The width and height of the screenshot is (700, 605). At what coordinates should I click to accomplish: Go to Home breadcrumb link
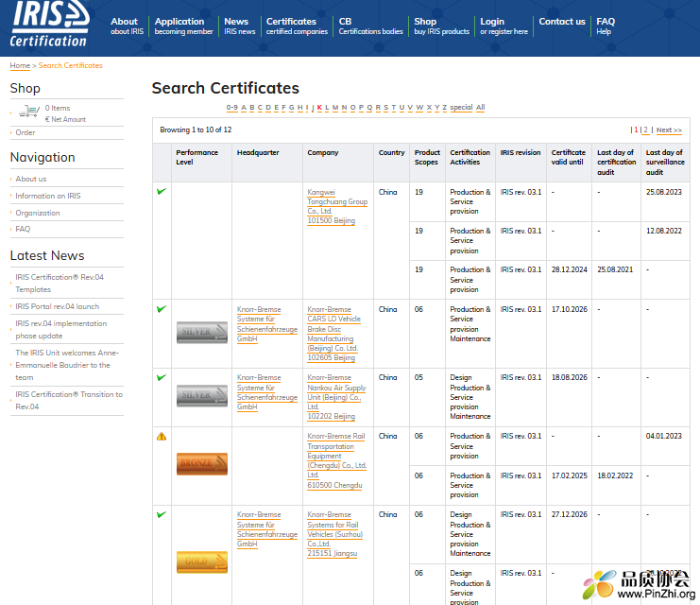tap(20, 65)
